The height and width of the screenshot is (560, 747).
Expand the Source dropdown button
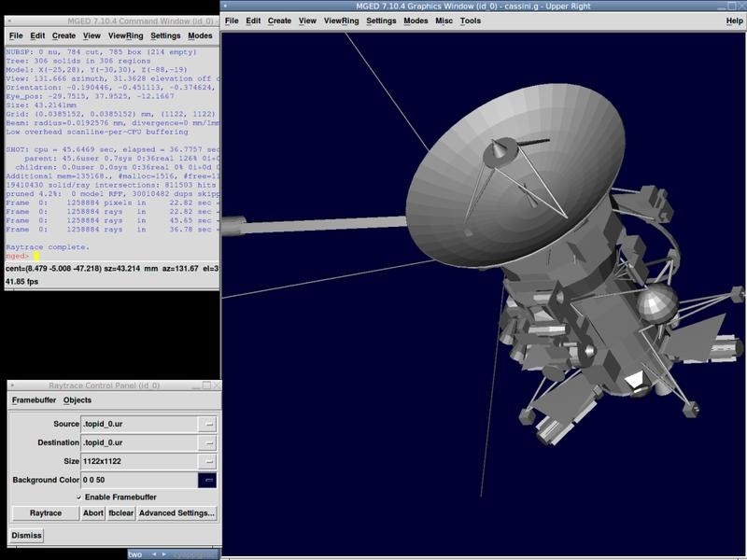(x=209, y=424)
